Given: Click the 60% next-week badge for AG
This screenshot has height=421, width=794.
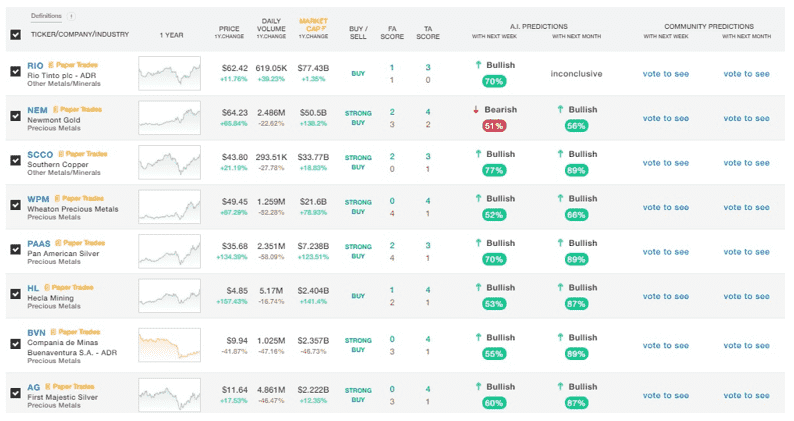Looking at the screenshot, I should click(494, 403).
